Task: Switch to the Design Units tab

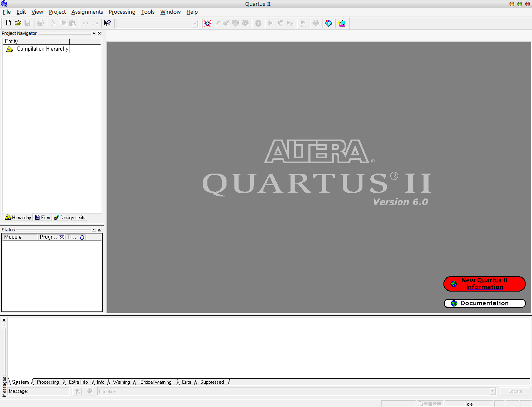Action: tap(70, 218)
